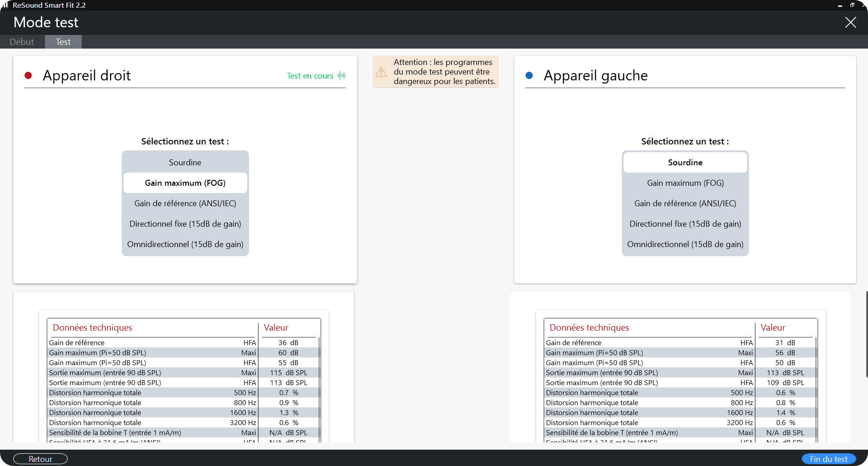Select Directionnel fixe for right device
This screenshot has height=466, width=868.
pyautogui.click(x=185, y=224)
